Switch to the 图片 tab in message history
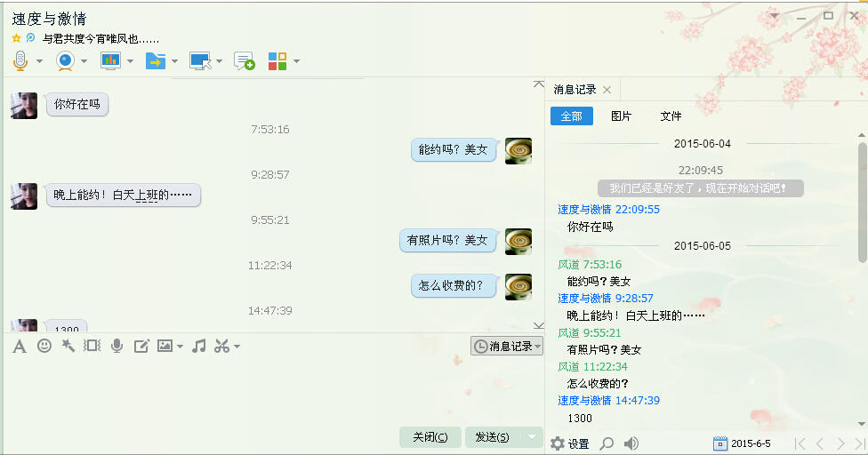 tap(621, 116)
